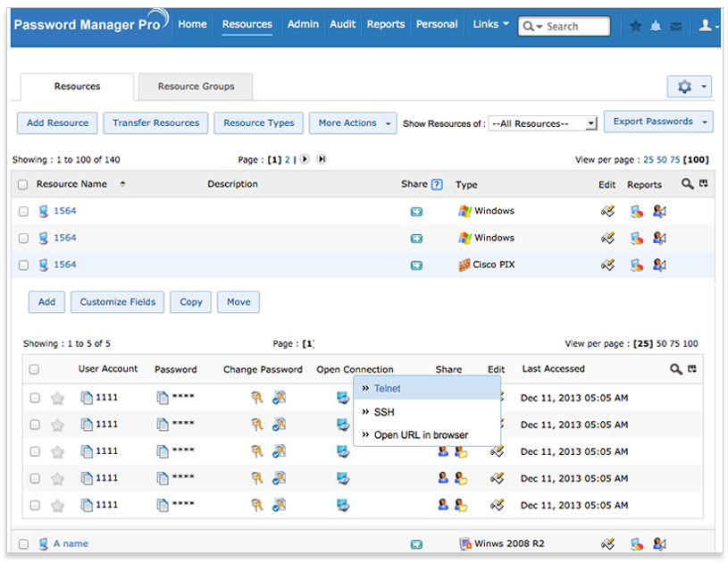Click the star favorites icon in header

click(636, 26)
